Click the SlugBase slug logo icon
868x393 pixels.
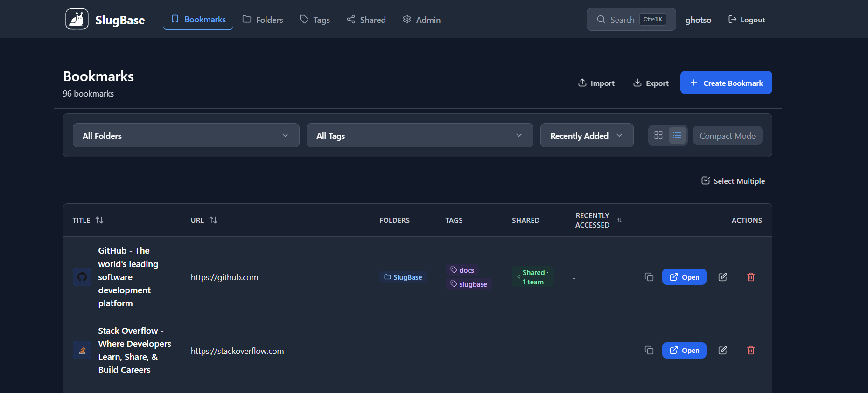tap(77, 19)
